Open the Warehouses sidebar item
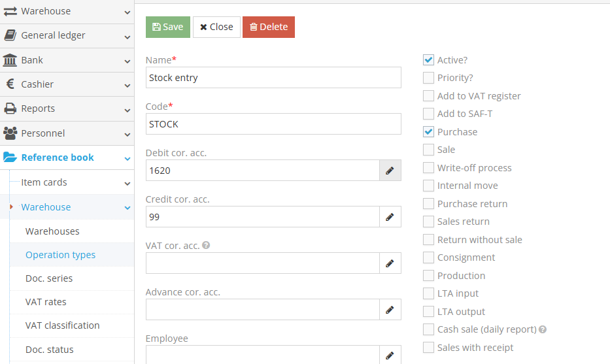 52,231
